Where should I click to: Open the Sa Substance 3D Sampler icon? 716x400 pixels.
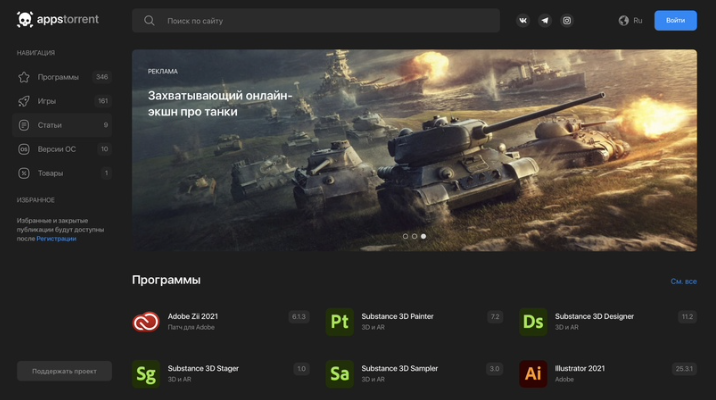(x=340, y=374)
